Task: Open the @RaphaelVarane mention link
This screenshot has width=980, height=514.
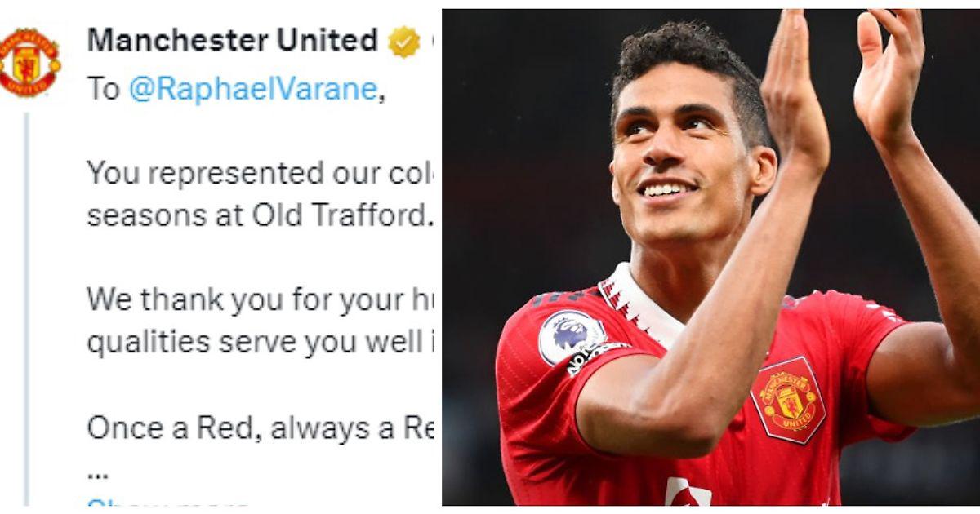Action: pos(253,89)
